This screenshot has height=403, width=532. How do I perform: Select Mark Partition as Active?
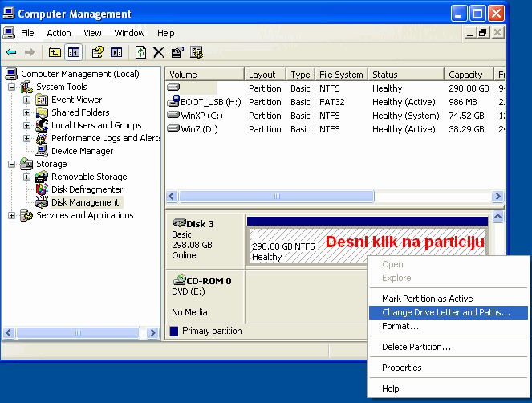tap(427, 299)
